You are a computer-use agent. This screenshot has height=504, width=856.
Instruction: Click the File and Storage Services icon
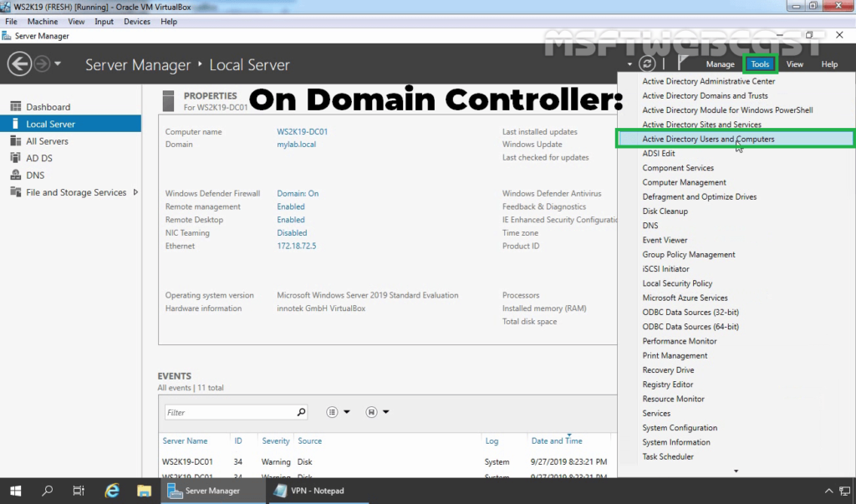(16, 192)
